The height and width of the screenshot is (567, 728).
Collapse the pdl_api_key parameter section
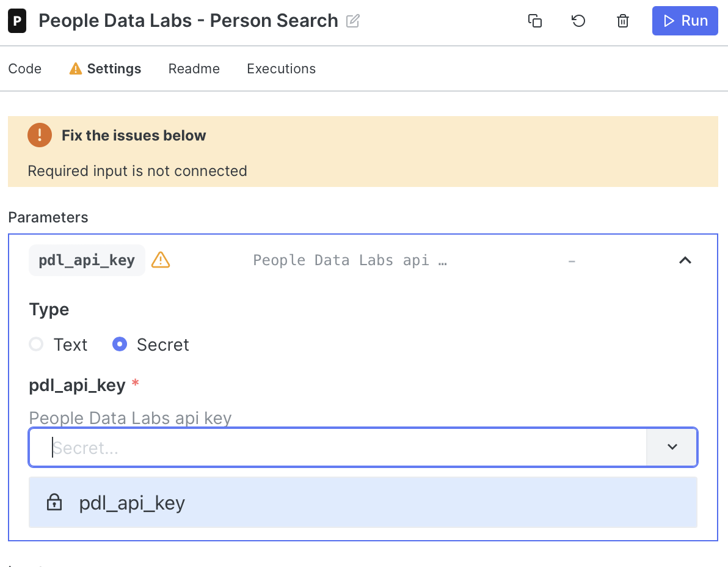(x=685, y=261)
